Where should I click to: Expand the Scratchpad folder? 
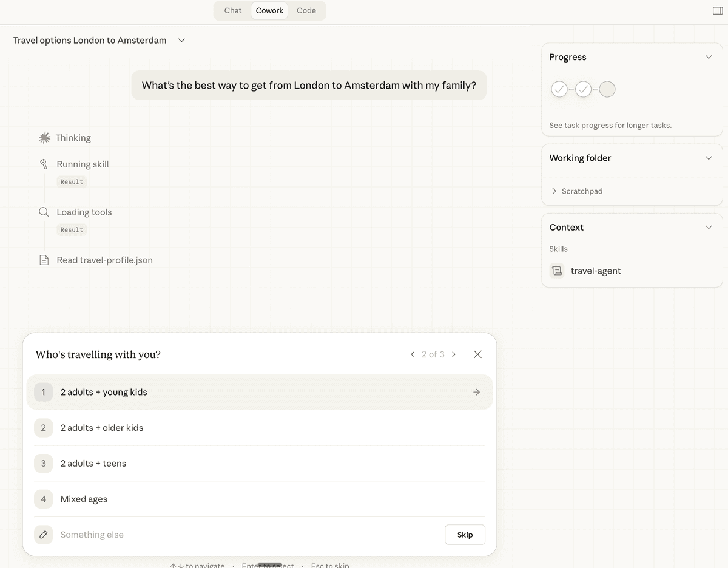coord(576,191)
